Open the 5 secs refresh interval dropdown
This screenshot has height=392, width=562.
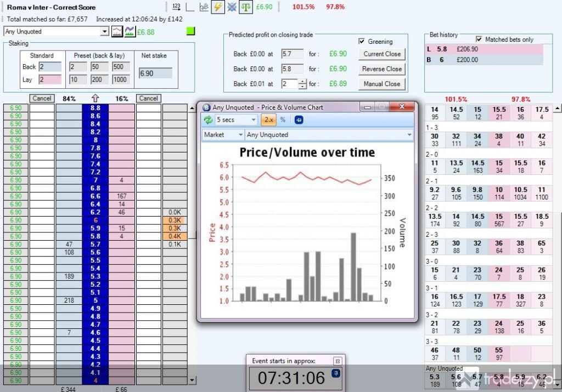point(236,120)
